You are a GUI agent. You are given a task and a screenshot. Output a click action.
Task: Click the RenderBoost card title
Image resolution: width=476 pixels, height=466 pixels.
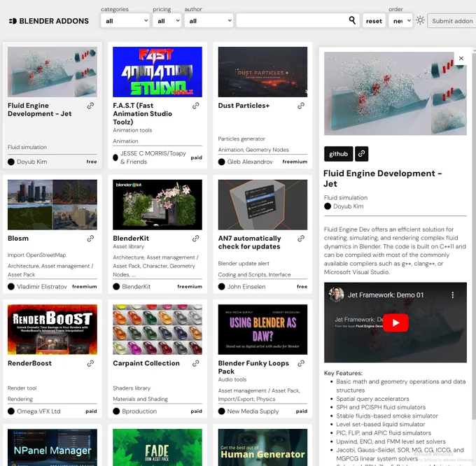29,363
